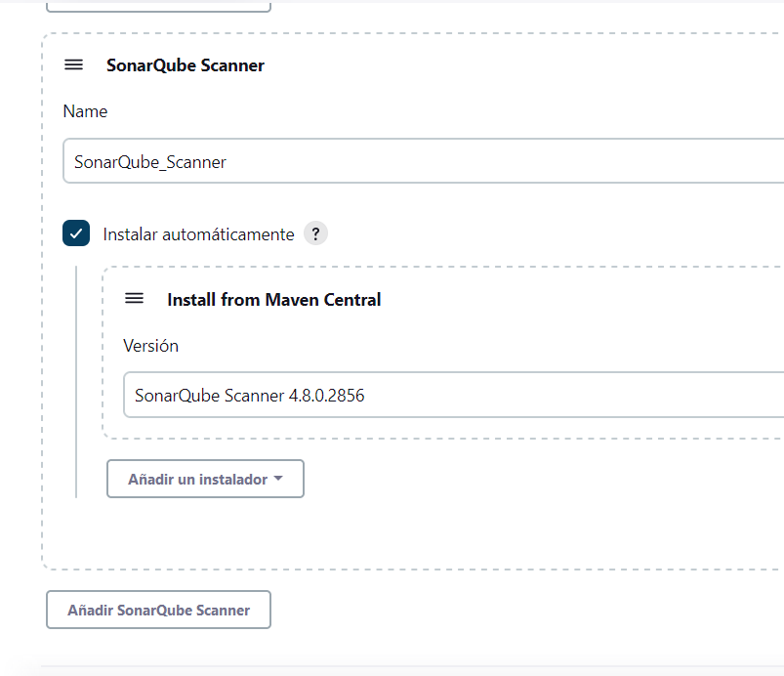Focus the Name field containing SonarQube_Scanner
The width and height of the screenshot is (784, 676).
click(x=420, y=162)
